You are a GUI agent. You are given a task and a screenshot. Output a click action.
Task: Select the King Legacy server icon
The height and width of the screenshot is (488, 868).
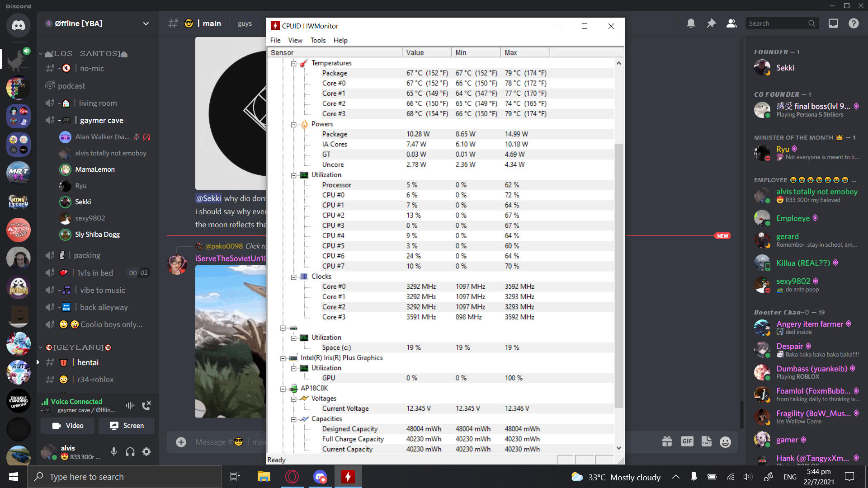19,202
